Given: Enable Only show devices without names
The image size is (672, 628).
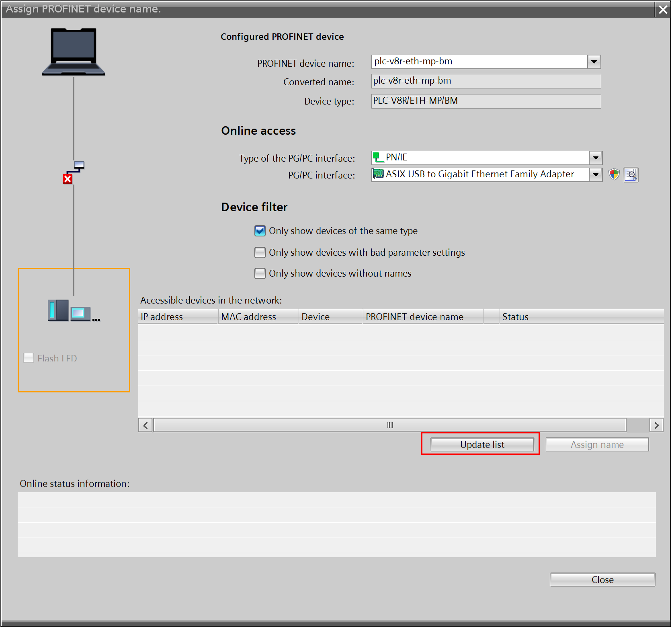Looking at the screenshot, I should point(260,273).
